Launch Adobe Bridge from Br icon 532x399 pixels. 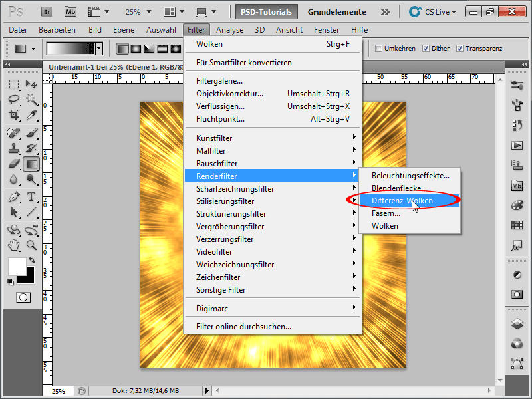(47, 12)
